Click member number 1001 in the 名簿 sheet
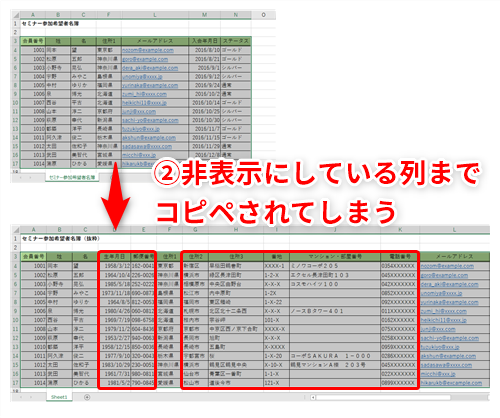Image resolution: width=500 pixels, height=418 pixels. pos(33,50)
